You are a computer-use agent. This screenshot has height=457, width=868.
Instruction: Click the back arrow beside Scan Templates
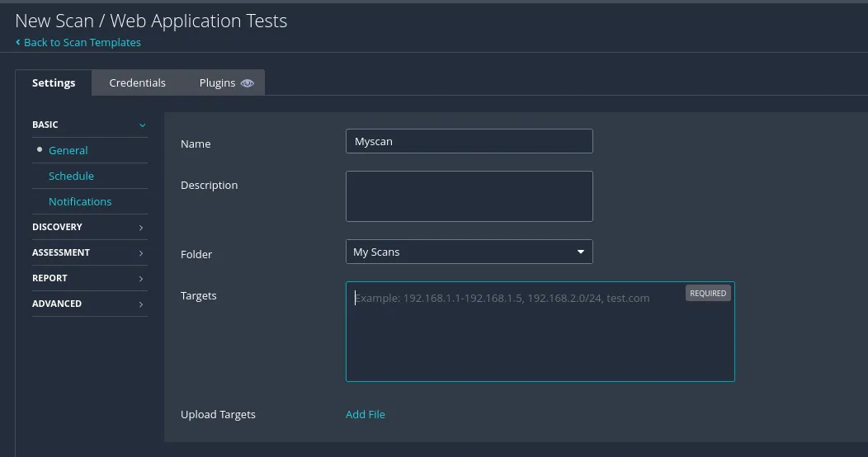(18, 42)
